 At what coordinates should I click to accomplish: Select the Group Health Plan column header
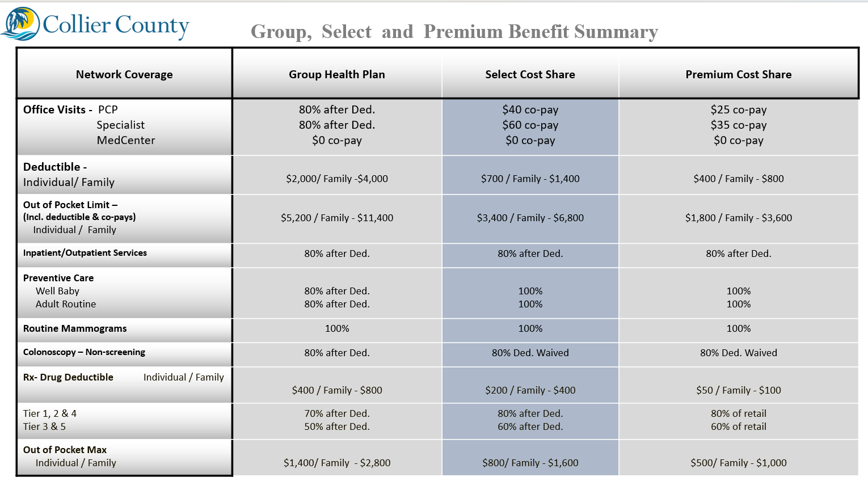(336, 74)
